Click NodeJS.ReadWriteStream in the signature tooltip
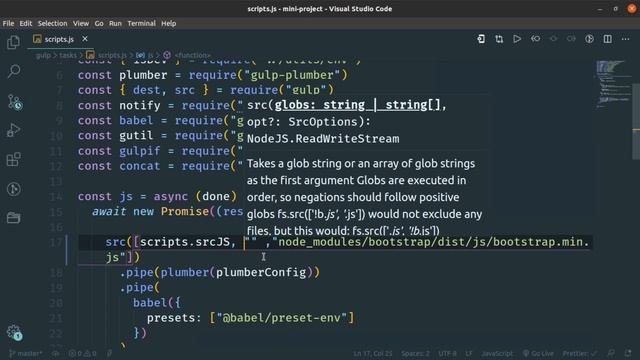Screen dimensions: 640x360 coord(323,139)
